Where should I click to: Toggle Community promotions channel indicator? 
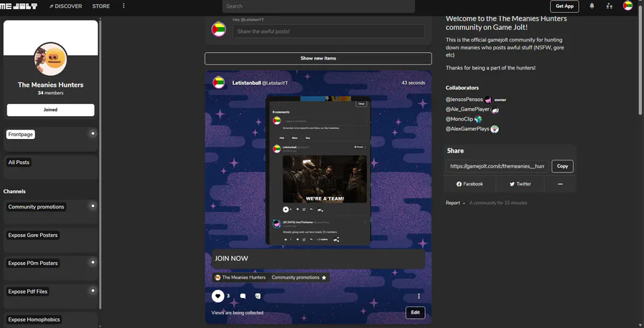pyautogui.click(x=93, y=206)
